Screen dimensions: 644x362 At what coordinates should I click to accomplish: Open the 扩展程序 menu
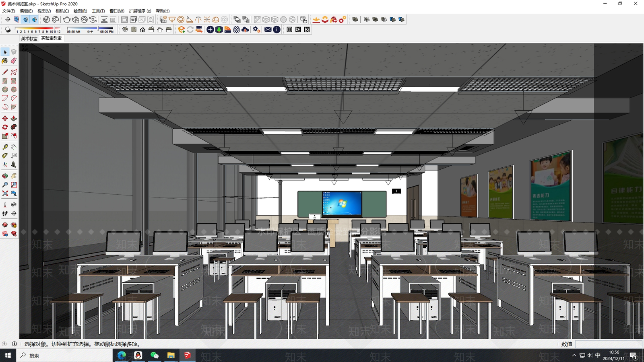[140, 11]
